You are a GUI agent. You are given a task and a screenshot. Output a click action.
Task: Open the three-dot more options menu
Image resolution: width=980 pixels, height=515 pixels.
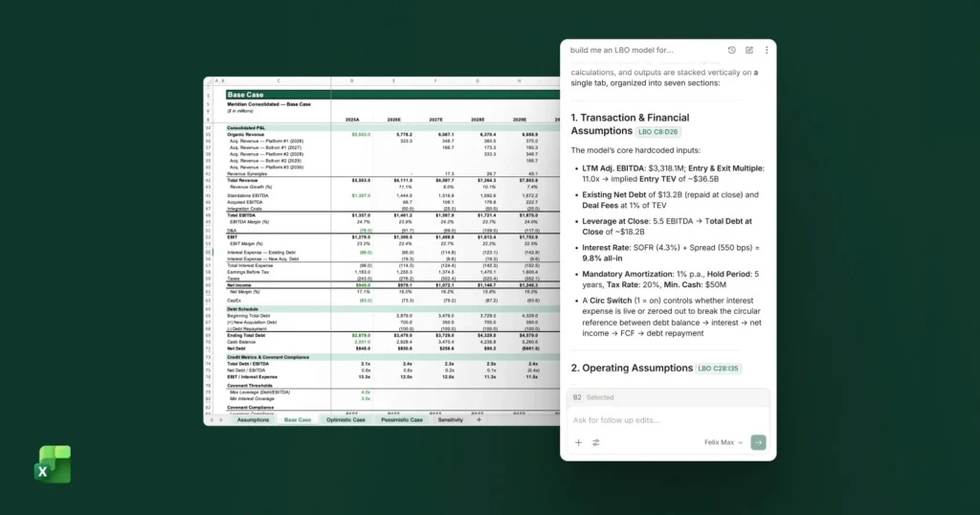pos(767,50)
